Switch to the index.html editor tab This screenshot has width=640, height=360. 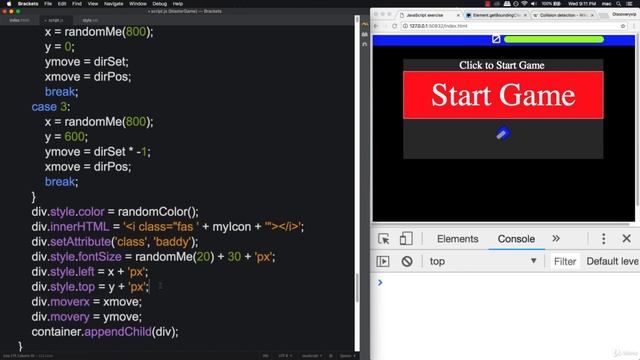19,20
